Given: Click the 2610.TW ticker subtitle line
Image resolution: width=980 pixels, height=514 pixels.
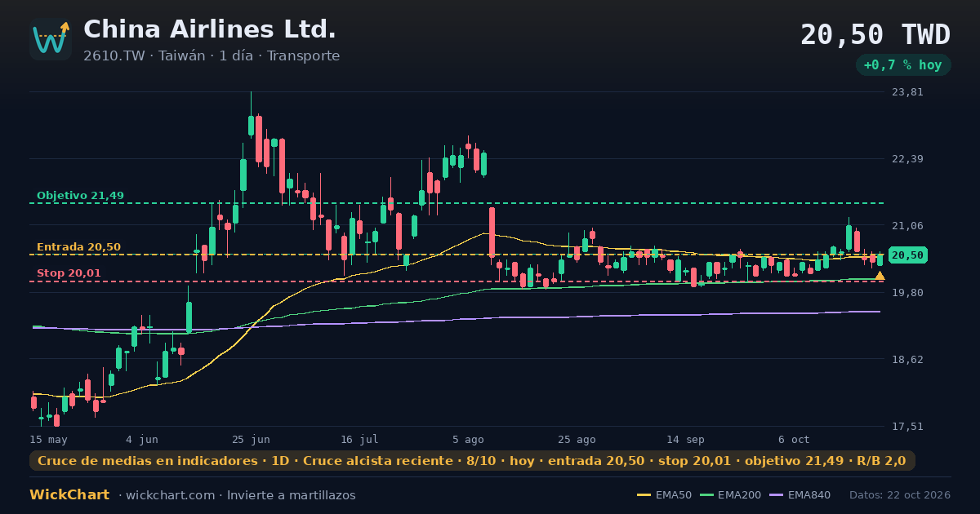Looking at the screenshot, I should click(212, 56).
